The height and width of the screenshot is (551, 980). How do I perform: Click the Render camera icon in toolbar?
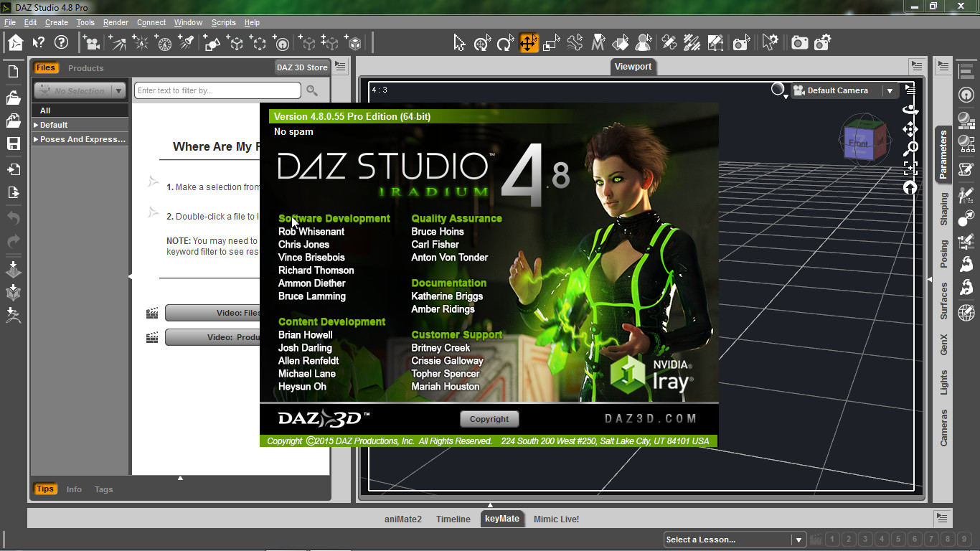[800, 43]
